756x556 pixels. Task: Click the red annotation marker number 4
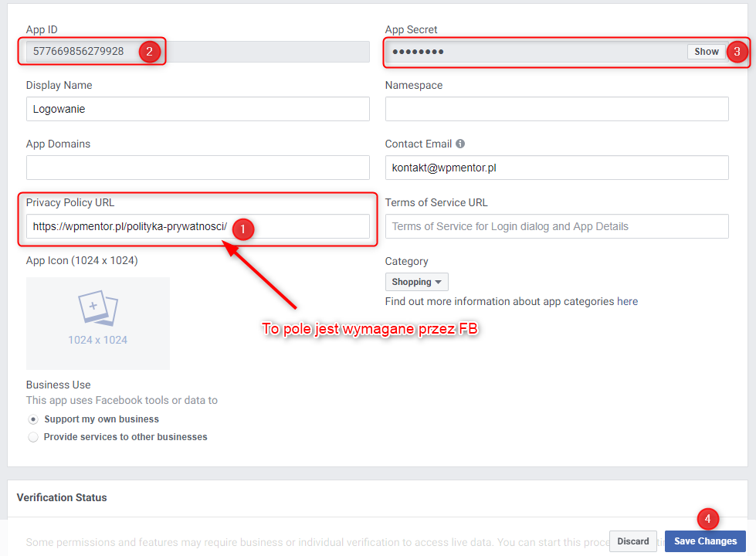(707, 517)
